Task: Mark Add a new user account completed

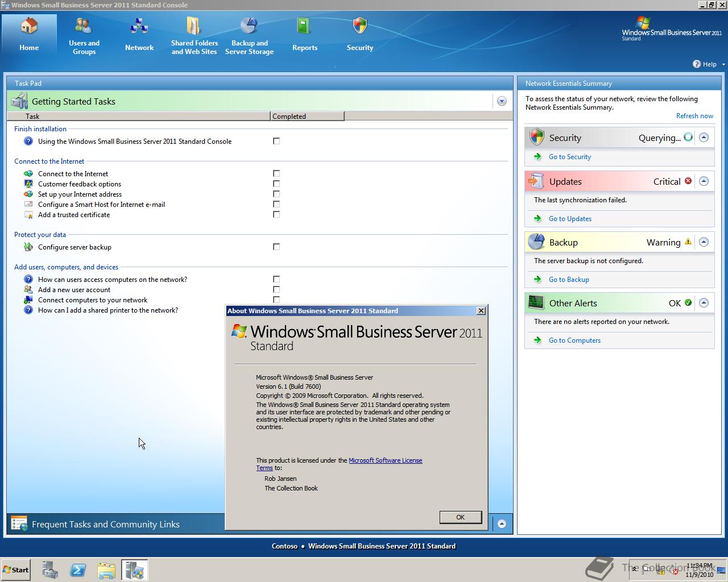Action: click(276, 289)
